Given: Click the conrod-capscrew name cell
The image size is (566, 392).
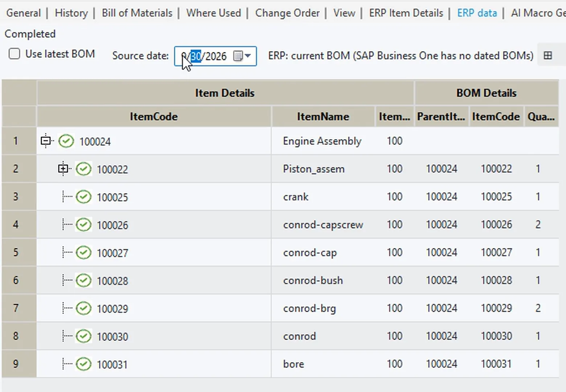Looking at the screenshot, I should point(323,225).
